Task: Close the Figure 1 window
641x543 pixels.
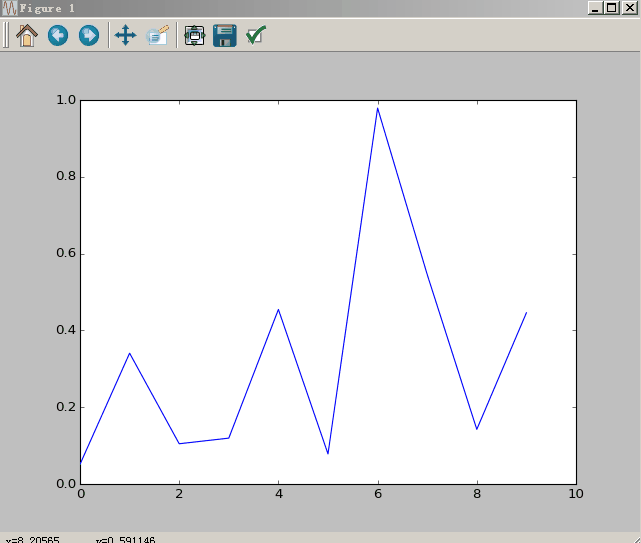Action: click(628, 8)
